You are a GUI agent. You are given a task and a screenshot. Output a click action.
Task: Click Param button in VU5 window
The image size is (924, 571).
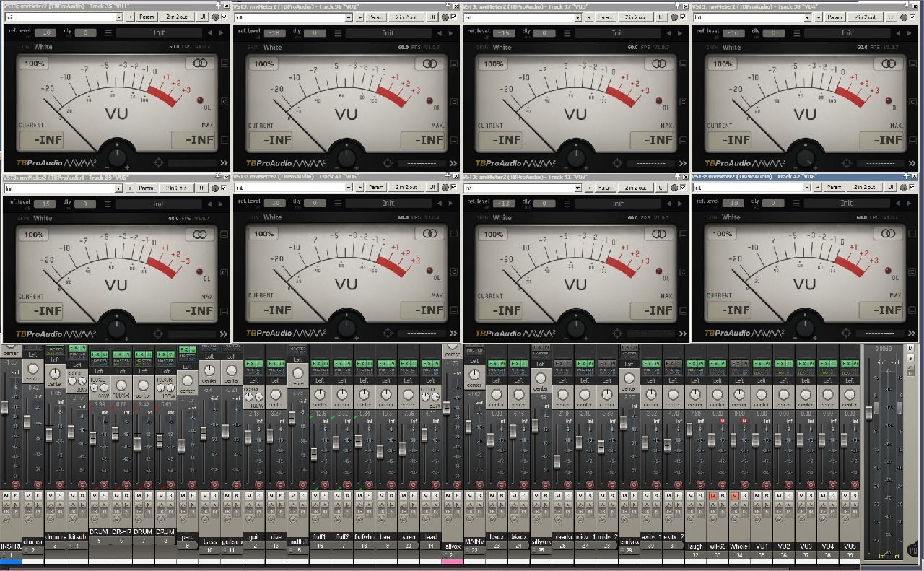point(147,188)
